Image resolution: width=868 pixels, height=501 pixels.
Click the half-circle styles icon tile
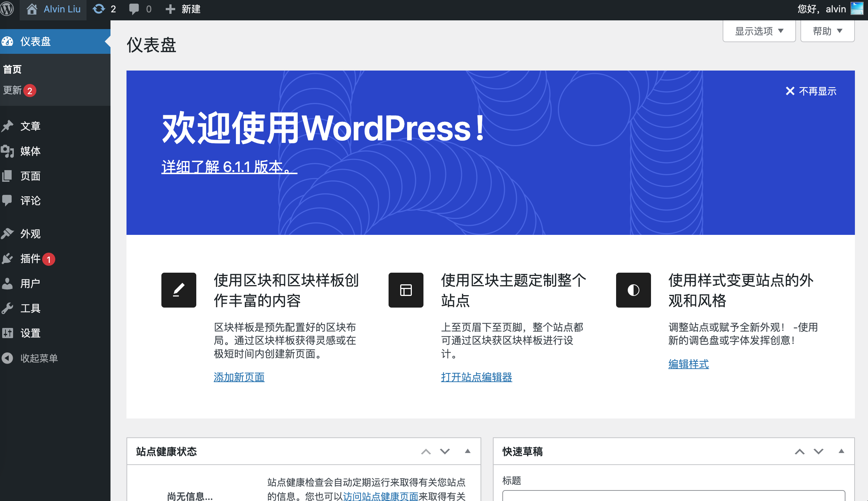634,290
